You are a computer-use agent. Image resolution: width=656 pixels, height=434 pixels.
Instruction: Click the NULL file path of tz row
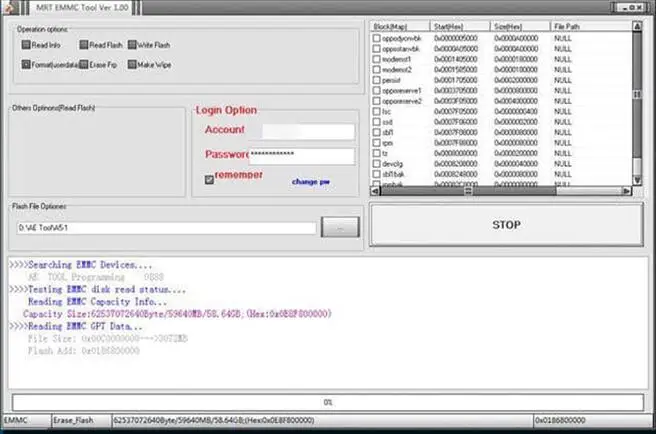[563, 153]
